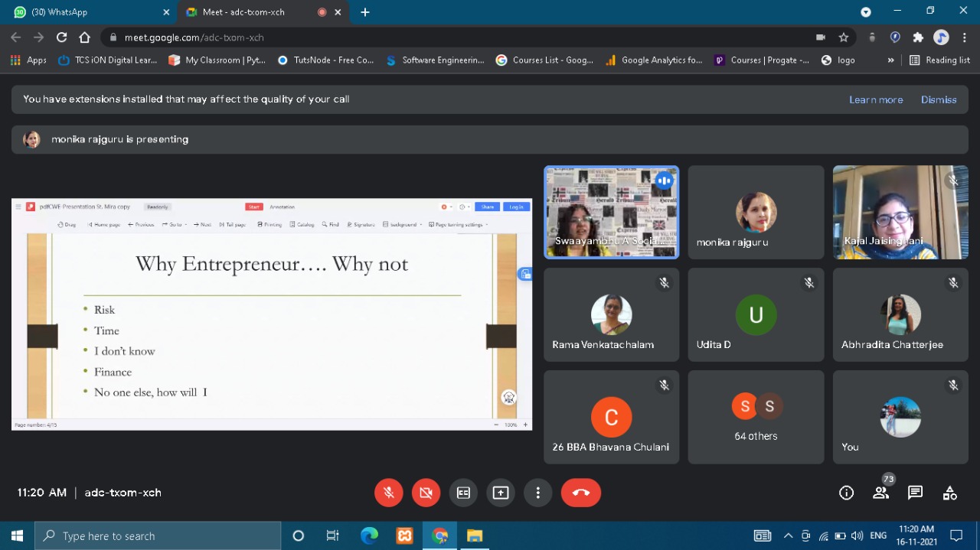Open the Activities icon
The image size is (980, 550).
coord(949,493)
